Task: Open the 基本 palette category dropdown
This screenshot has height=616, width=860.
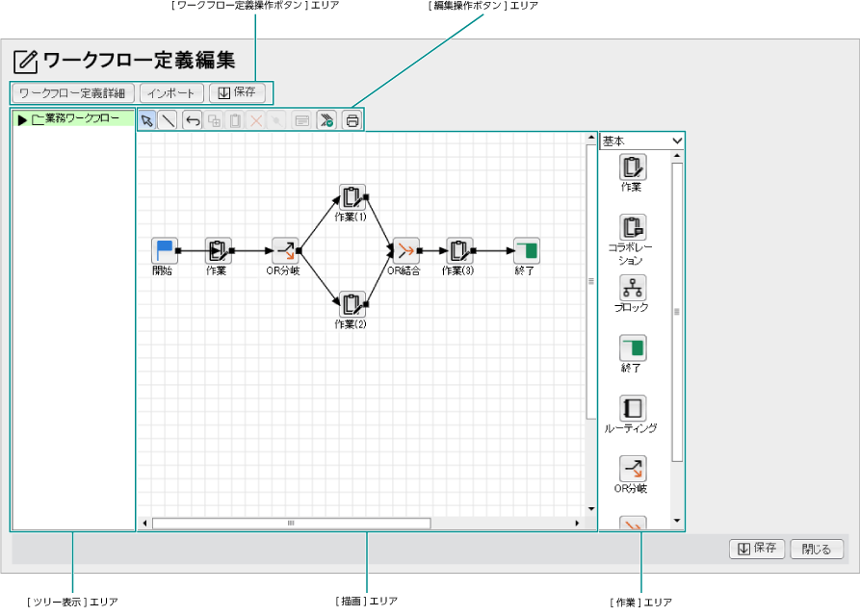Action: click(x=641, y=141)
